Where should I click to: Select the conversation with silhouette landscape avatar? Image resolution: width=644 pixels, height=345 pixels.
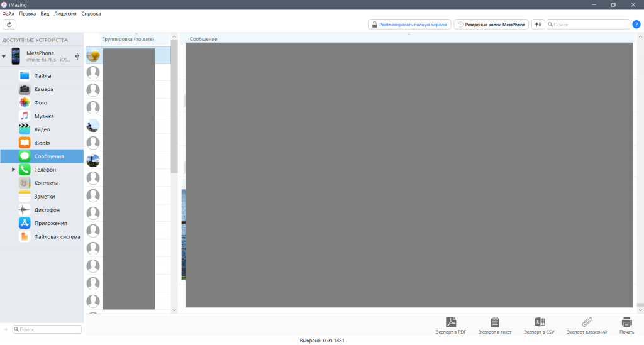coord(128,125)
